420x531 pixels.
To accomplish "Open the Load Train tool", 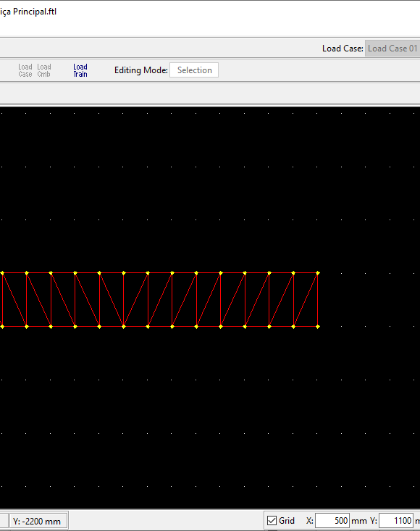I will tap(80, 70).
